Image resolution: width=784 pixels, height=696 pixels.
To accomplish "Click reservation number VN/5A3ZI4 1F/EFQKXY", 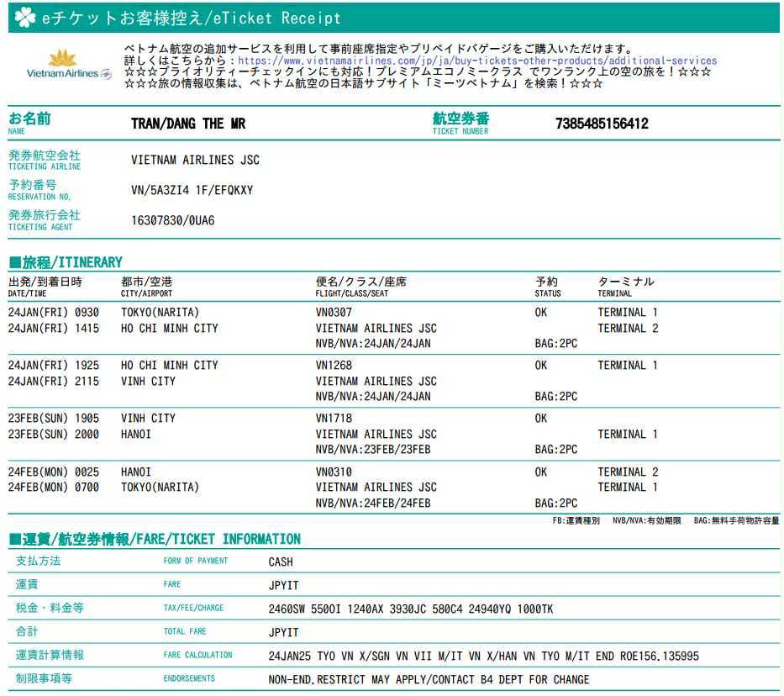I will (x=192, y=190).
